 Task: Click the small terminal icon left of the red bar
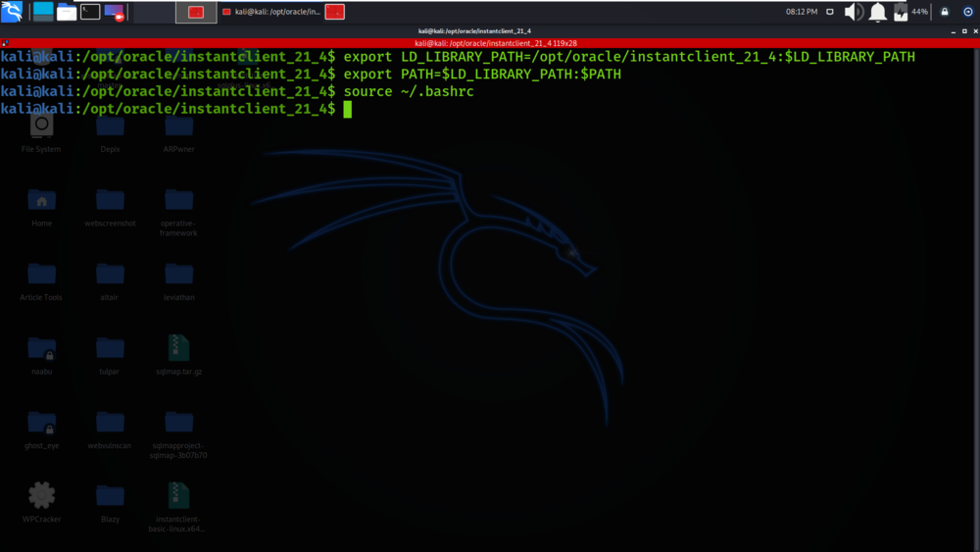click(5, 43)
